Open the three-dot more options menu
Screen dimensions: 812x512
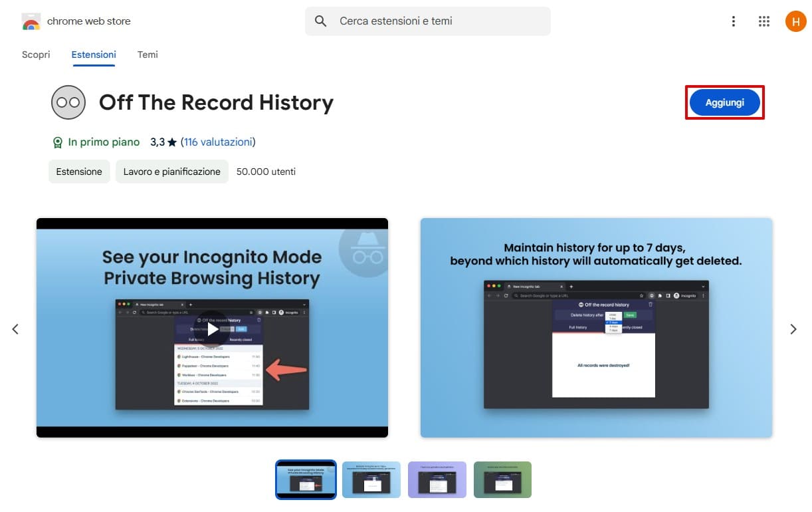coord(734,21)
